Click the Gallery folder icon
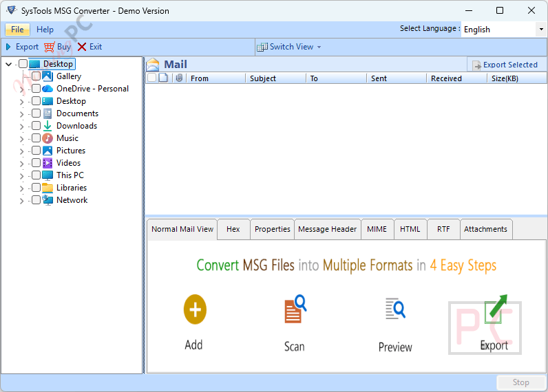The image size is (548, 392). click(x=48, y=76)
